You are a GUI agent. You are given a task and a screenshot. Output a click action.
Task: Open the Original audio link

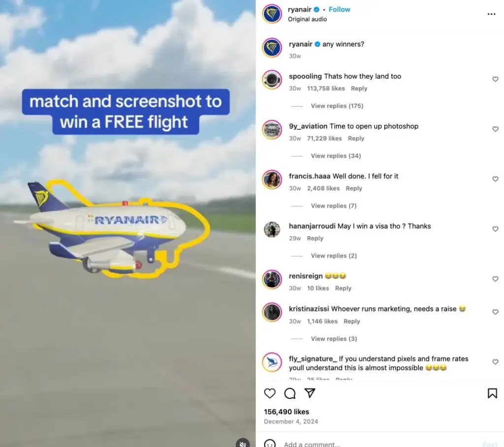307,19
